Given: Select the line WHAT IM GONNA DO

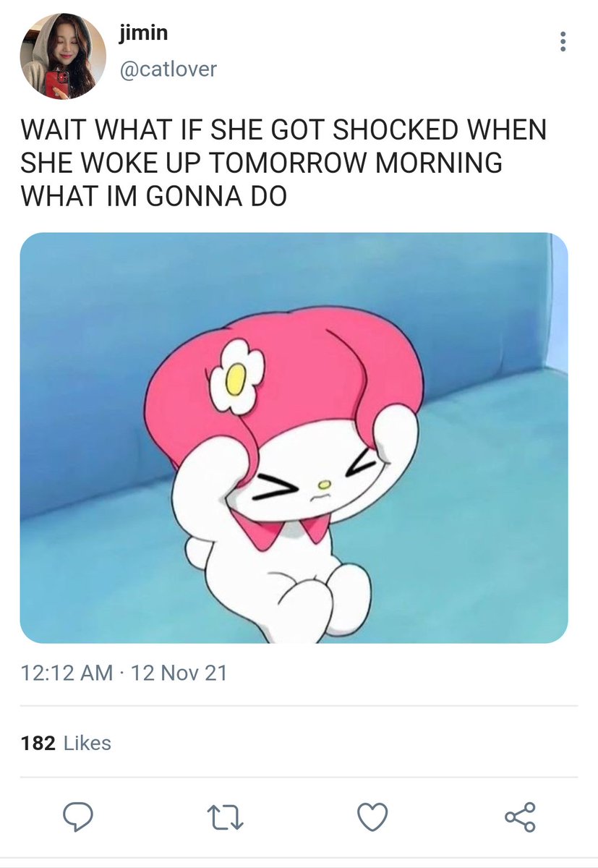Looking at the screenshot, I should pyautogui.click(x=153, y=196).
